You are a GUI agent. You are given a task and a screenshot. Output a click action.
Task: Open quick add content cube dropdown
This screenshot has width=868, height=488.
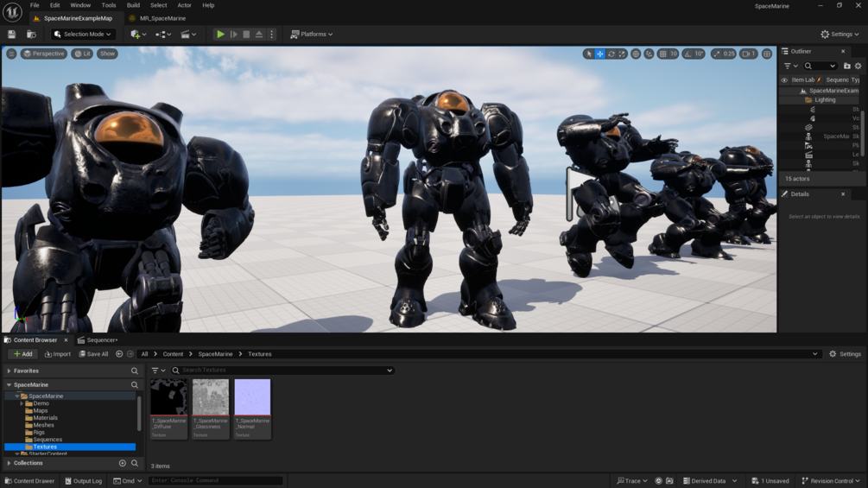click(138, 35)
